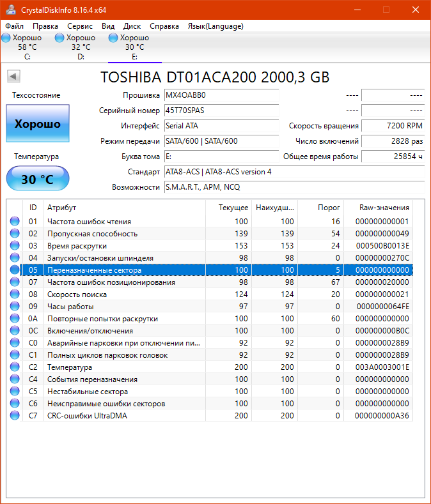The image size is (431, 504).
Task: Click the 30 °C temperature button
Action: coord(38,179)
